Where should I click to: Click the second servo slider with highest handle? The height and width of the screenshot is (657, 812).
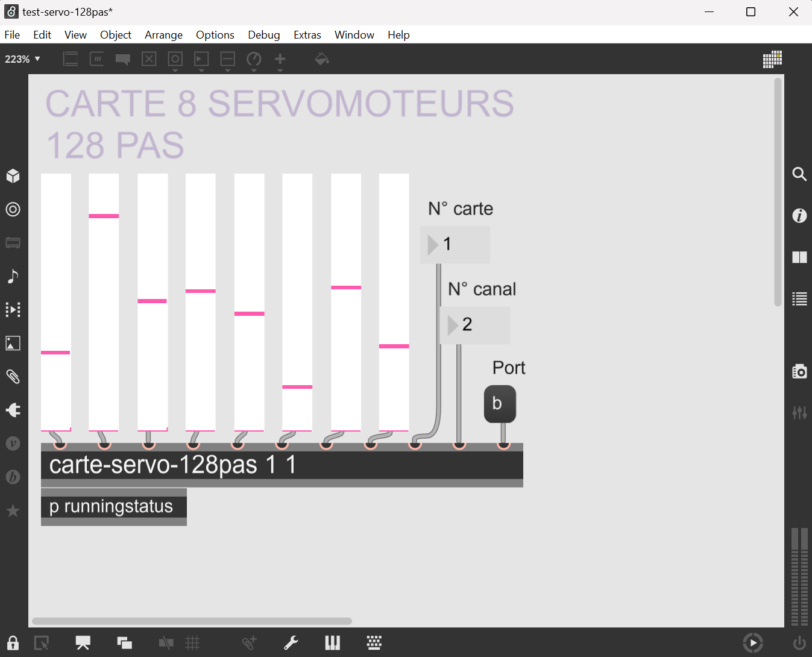click(x=104, y=303)
